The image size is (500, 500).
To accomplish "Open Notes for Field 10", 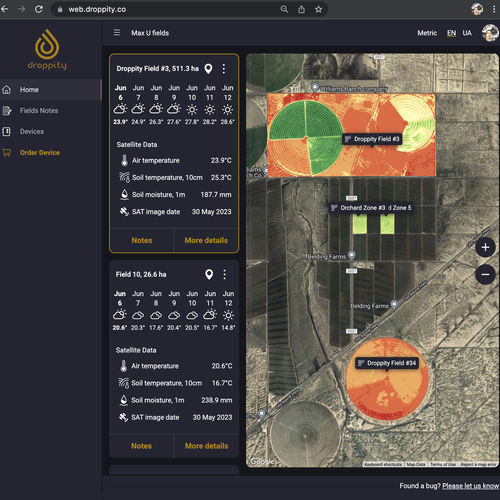I will 141,446.
